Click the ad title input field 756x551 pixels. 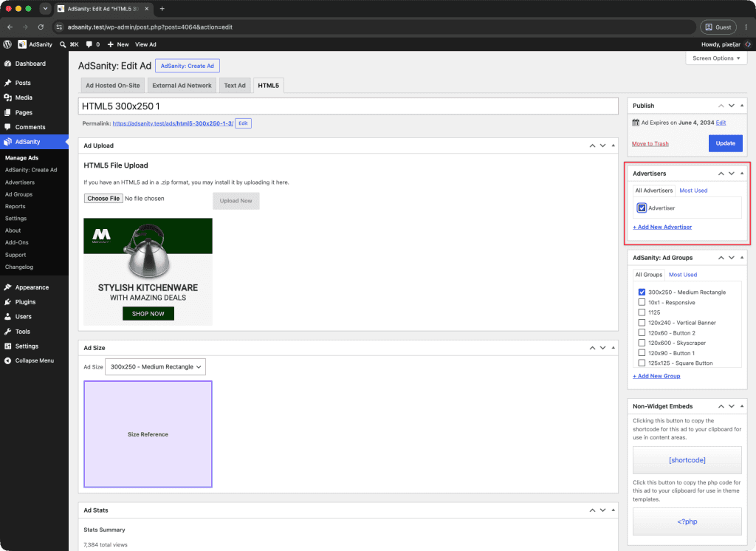[348, 106]
